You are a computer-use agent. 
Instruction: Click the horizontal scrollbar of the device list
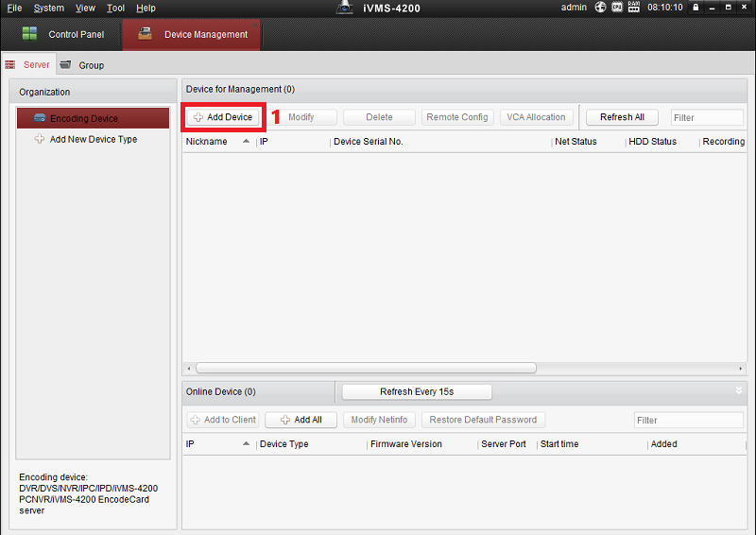365,368
